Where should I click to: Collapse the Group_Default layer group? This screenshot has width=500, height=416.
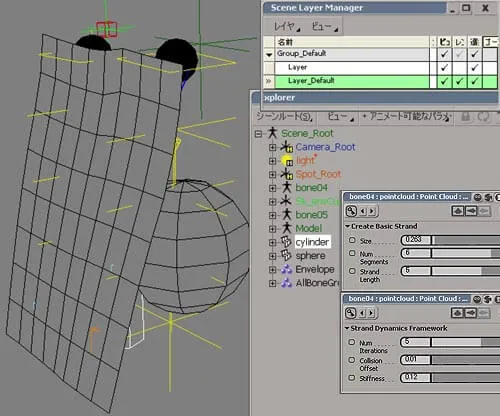click(x=269, y=55)
